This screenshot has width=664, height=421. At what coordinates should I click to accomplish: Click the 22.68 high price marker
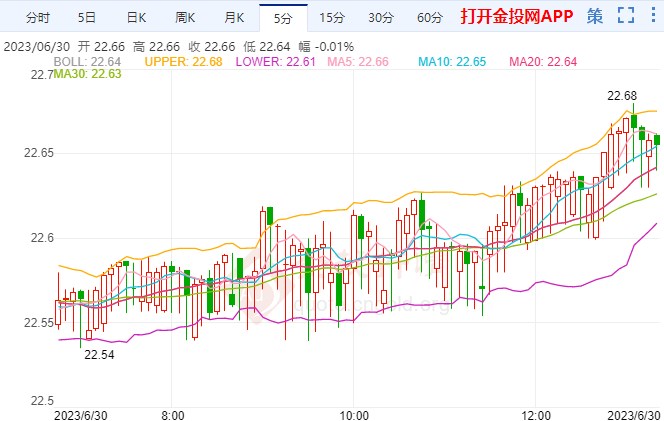click(x=622, y=96)
